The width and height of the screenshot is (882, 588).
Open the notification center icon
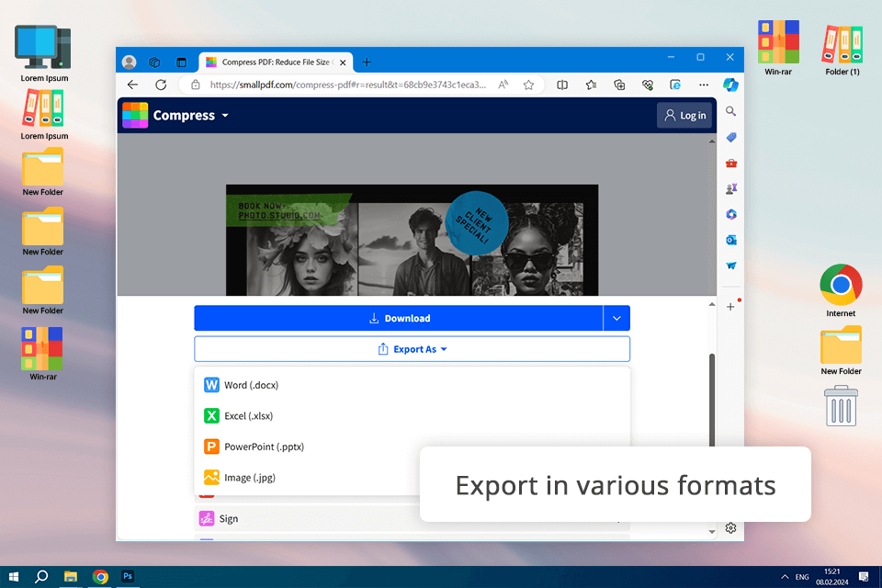point(864,577)
